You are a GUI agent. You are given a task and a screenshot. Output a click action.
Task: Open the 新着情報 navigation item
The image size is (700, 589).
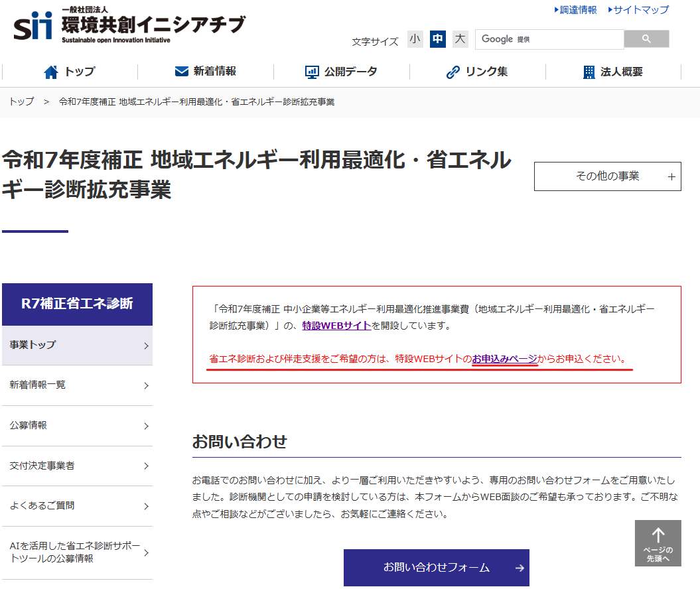[206, 72]
